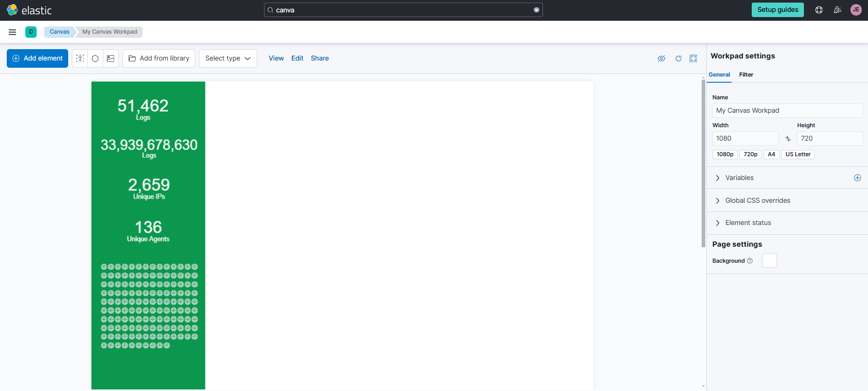Click the Add element button
Viewport: 868px width, 391px height.
(37, 58)
